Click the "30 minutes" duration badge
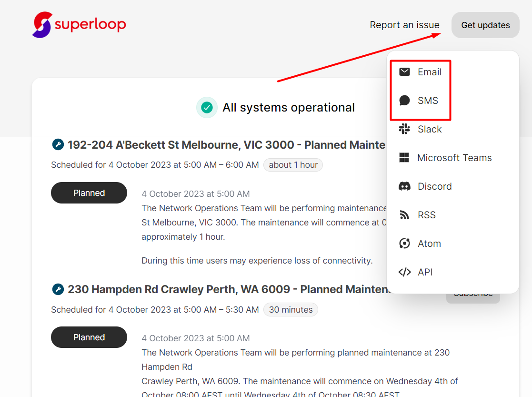The height and width of the screenshot is (397, 532). (x=291, y=310)
